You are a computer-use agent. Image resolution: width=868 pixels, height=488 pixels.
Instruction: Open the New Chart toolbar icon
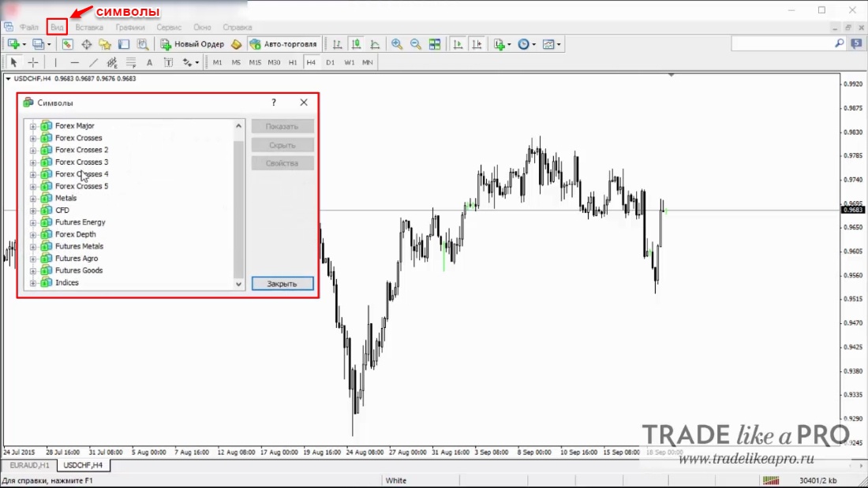coord(14,44)
